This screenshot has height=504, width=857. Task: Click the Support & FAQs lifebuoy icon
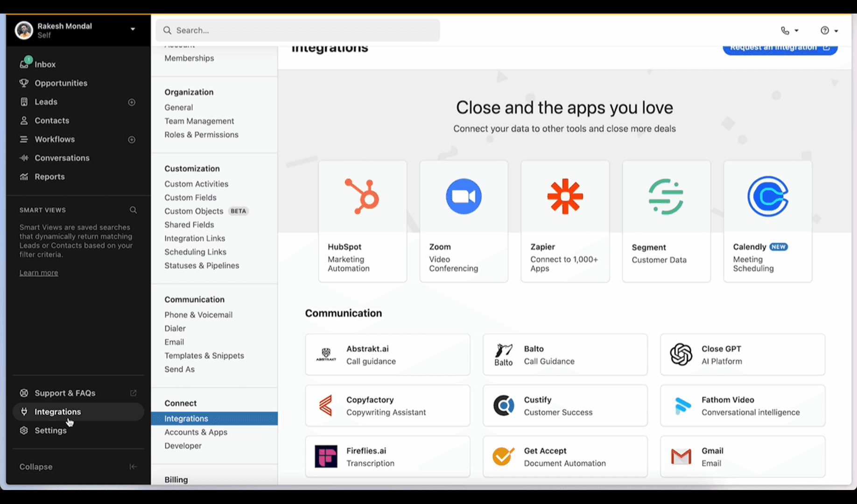(24, 393)
